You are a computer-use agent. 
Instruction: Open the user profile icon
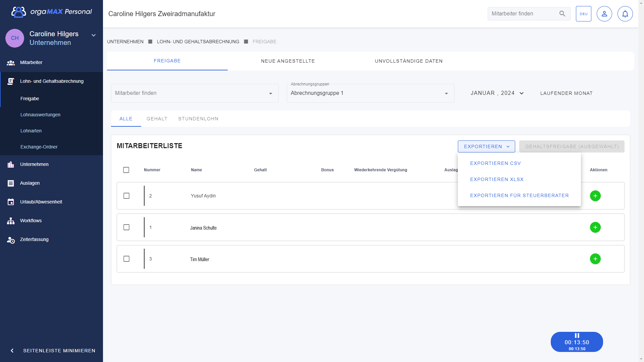pos(604,14)
